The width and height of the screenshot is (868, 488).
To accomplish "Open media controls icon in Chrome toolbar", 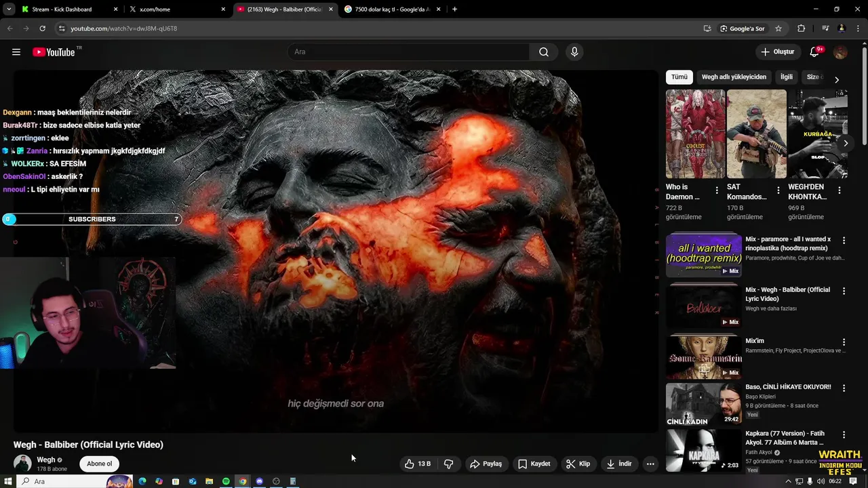I will click(825, 28).
